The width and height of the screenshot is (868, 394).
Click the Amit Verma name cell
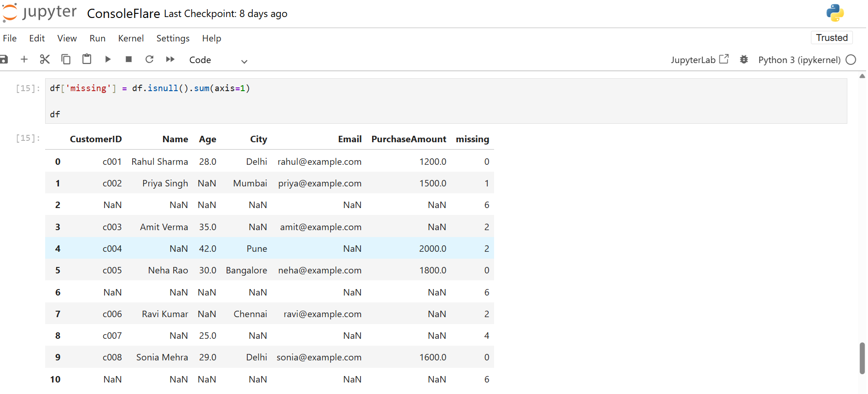164,227
